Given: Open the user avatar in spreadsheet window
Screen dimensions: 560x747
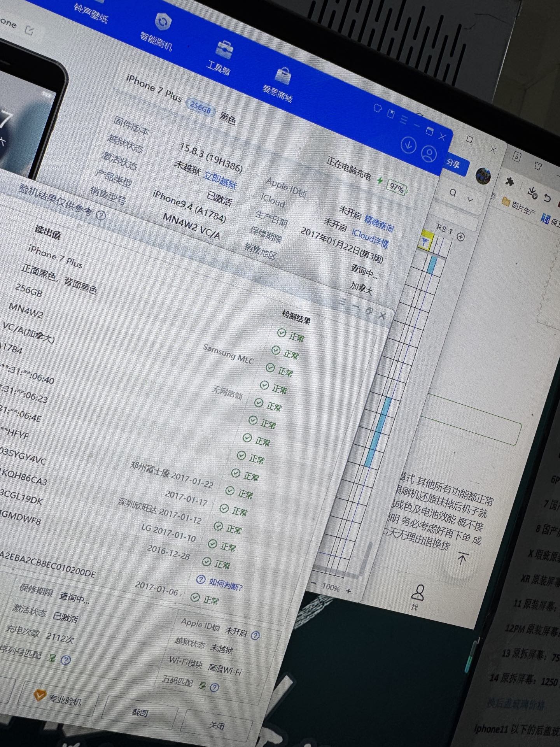Looking at the screenshot, I should (483, 176).
